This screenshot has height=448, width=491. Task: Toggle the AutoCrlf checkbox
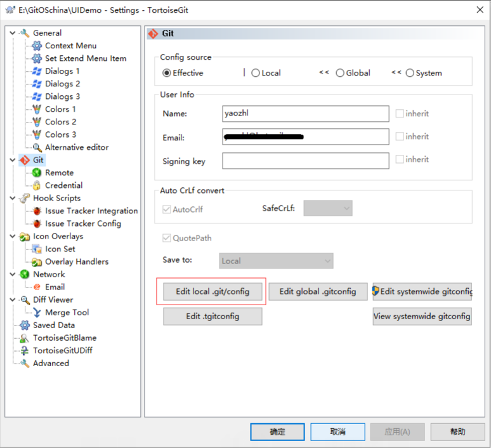tap(167, 209)
